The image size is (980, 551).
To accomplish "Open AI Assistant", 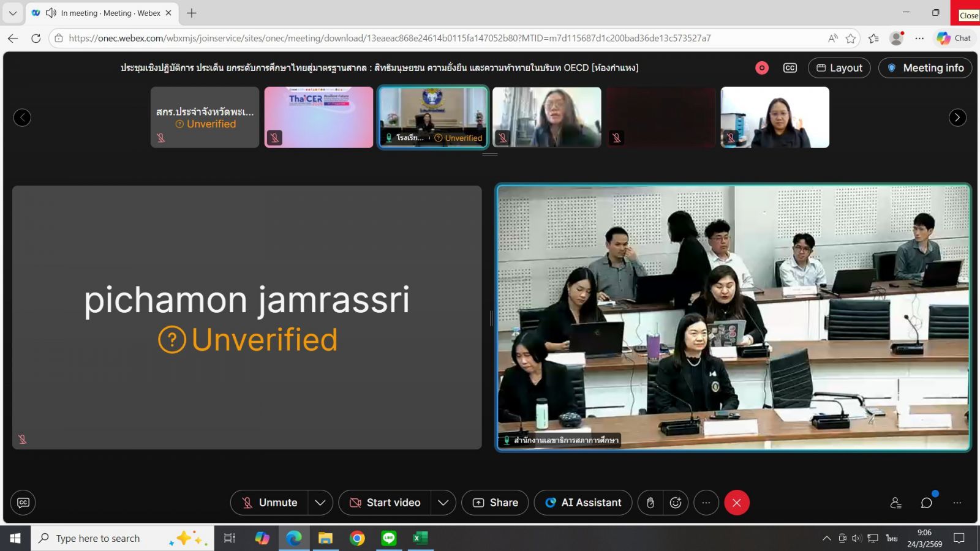I will tap(583, 503).
